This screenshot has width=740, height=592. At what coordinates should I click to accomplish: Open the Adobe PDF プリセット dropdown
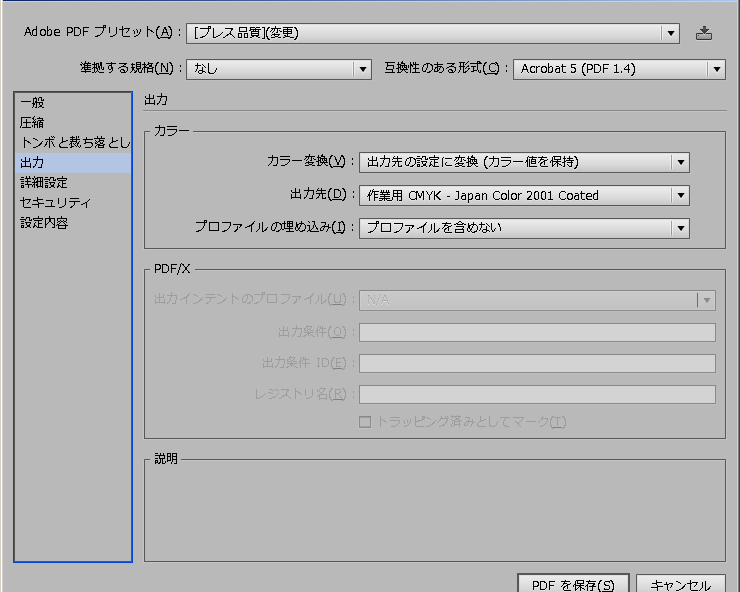click(x=432, y=33)
